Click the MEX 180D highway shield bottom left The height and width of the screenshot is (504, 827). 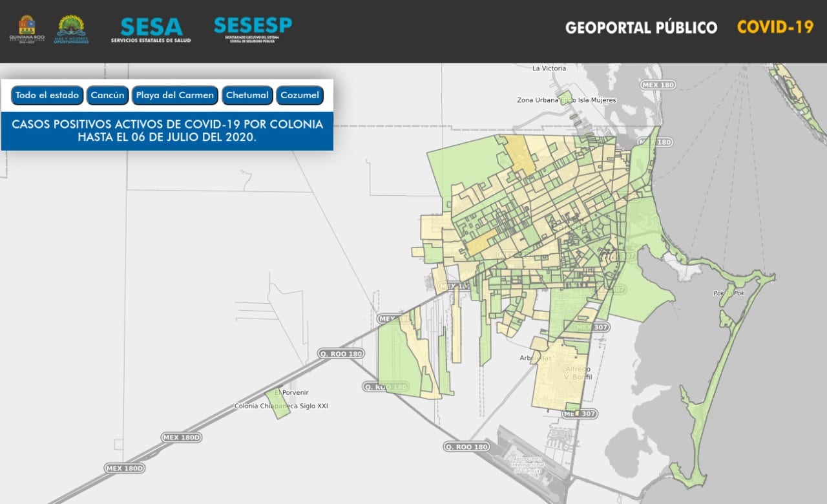coord(124,467)
